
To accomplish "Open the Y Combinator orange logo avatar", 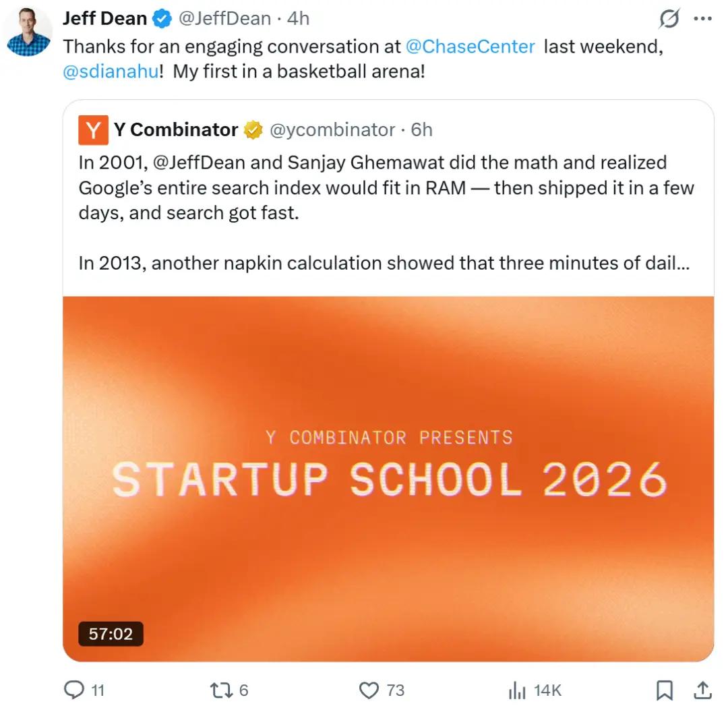I will coord(93,130).
